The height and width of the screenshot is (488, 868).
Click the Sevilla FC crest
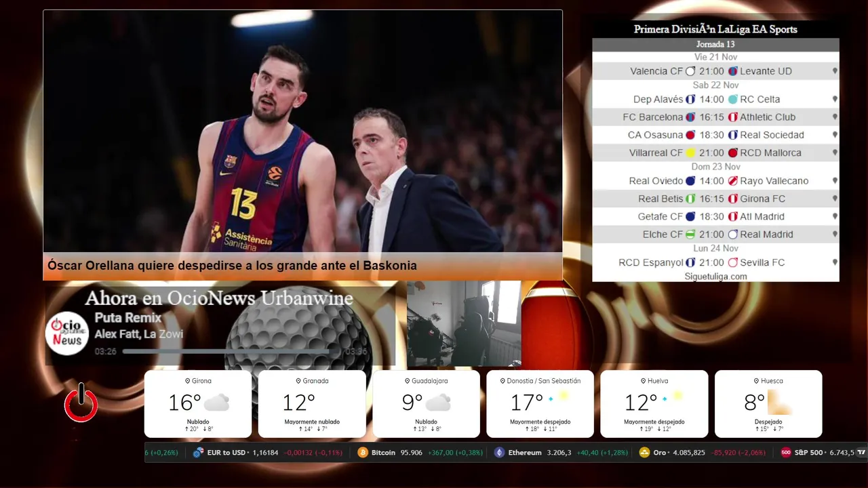pos(733,262)
